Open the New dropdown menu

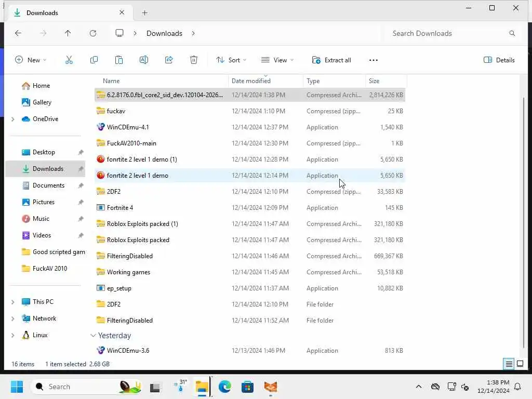coord(31,60)
